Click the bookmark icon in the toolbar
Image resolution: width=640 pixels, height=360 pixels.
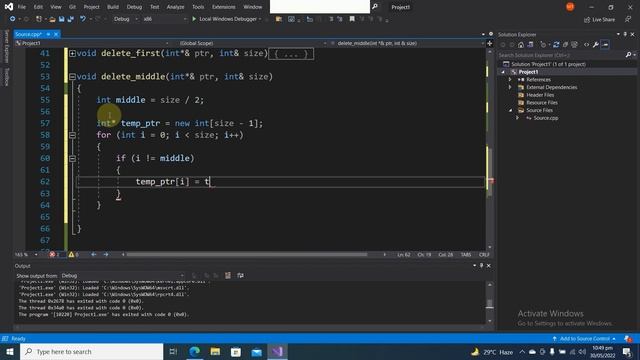352,19
